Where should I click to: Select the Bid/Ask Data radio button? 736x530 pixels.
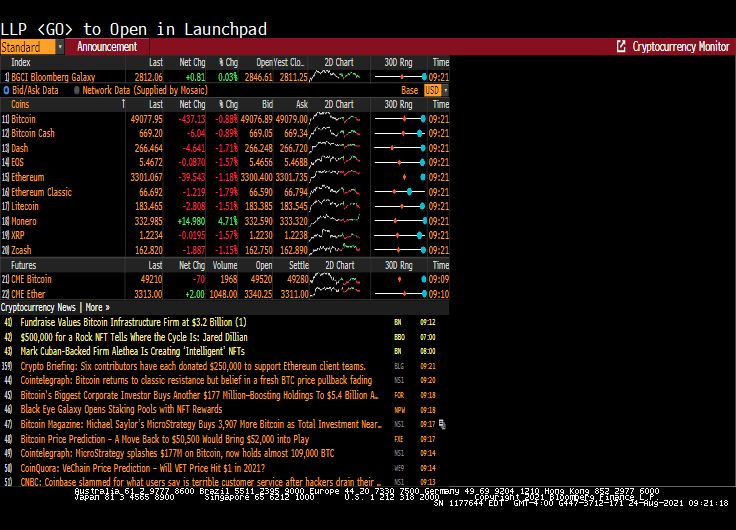pos(6,90)
